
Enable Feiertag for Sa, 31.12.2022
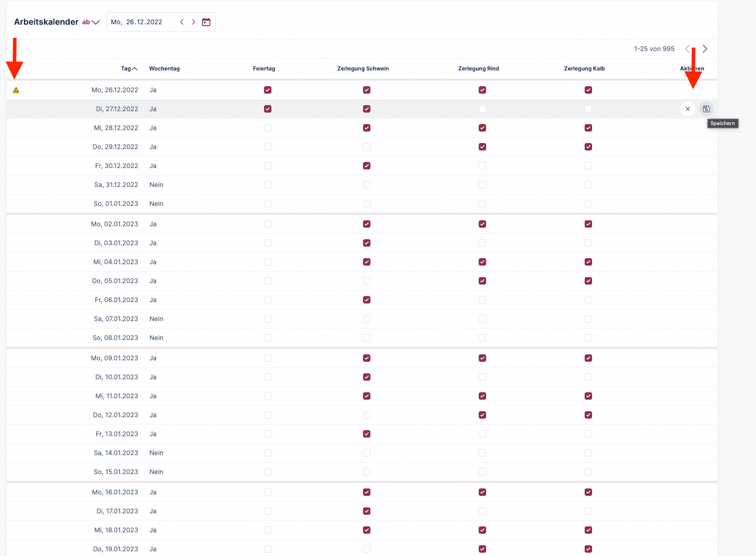(x=268, y=185)
